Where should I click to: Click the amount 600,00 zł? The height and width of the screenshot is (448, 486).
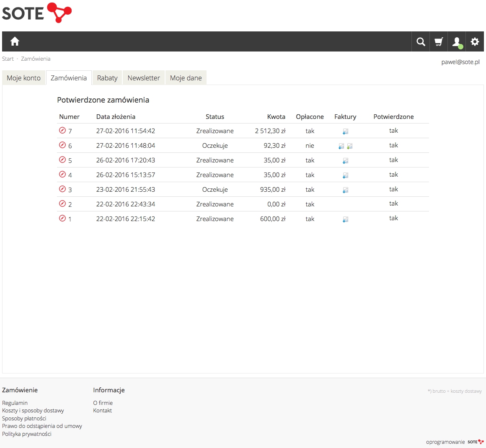click(273, 219)
